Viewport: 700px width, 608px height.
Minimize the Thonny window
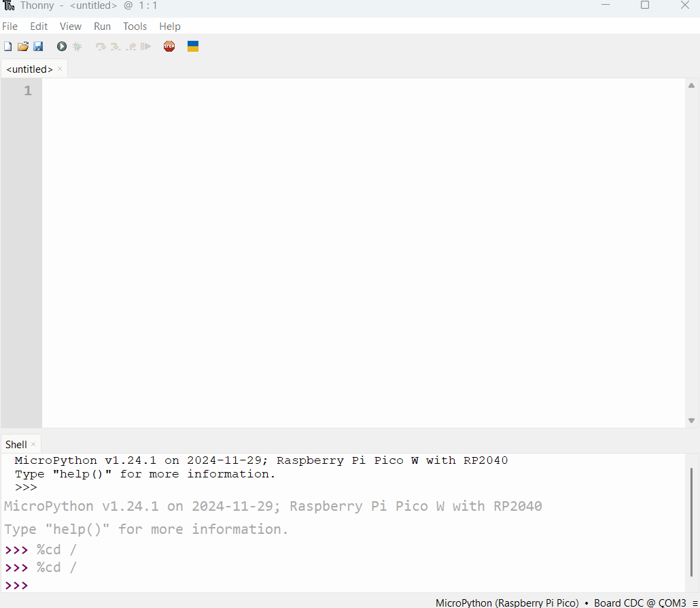coord(606,5)
